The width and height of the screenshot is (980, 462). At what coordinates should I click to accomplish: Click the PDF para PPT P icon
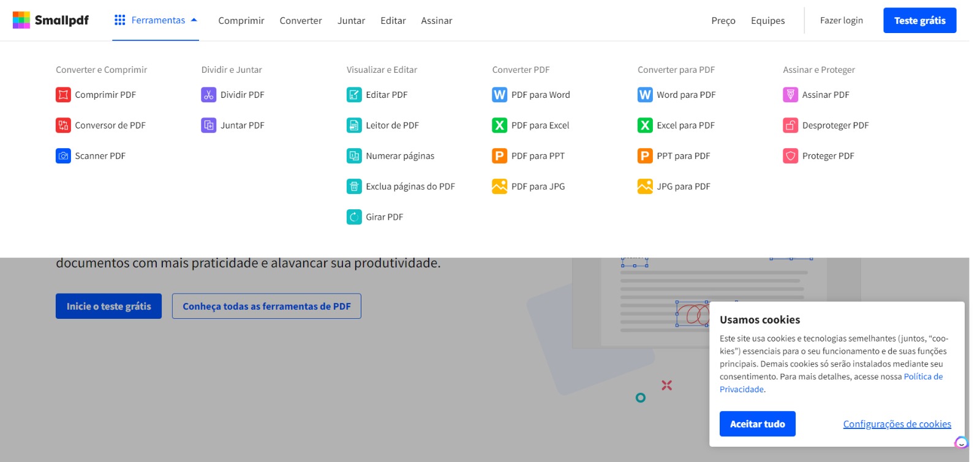[x=500, y=156]
